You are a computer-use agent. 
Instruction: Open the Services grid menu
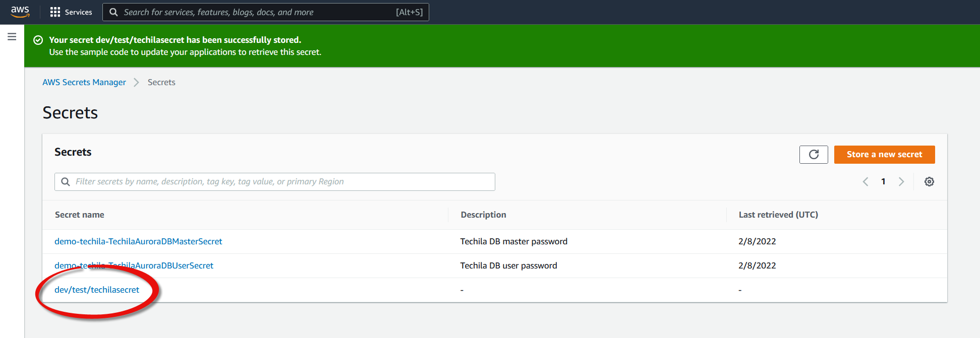[71, 12]
